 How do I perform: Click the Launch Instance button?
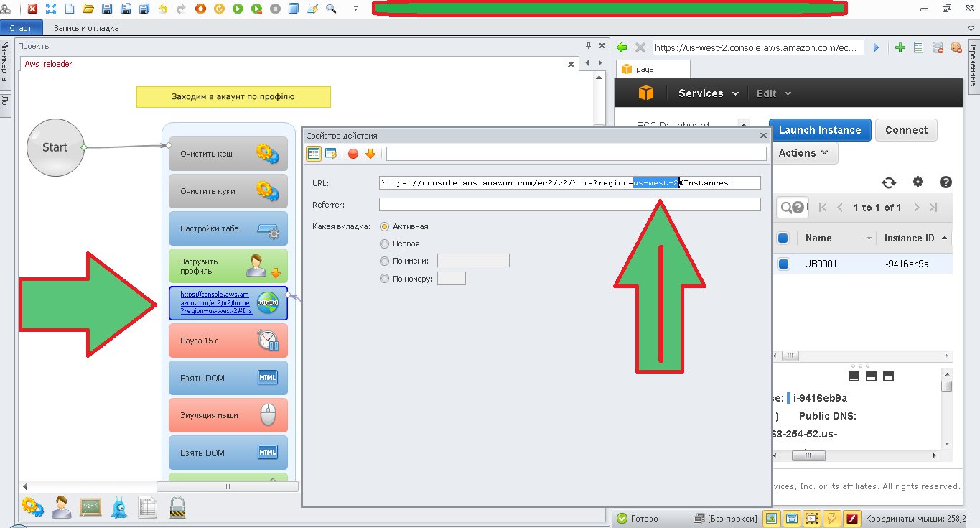point(820,130)
